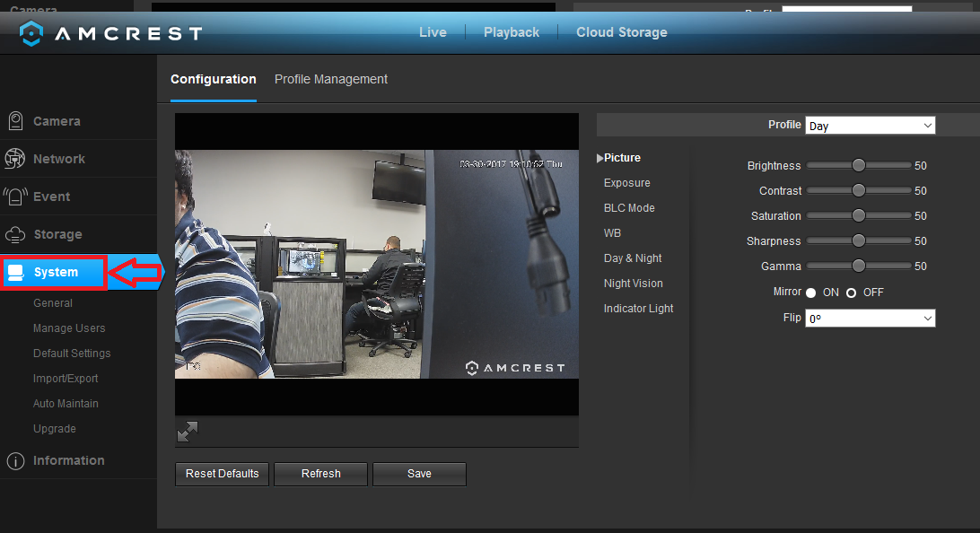Expand the Information menu label
This screenshot has width=980, height=533.
click(x=69, y=460)
